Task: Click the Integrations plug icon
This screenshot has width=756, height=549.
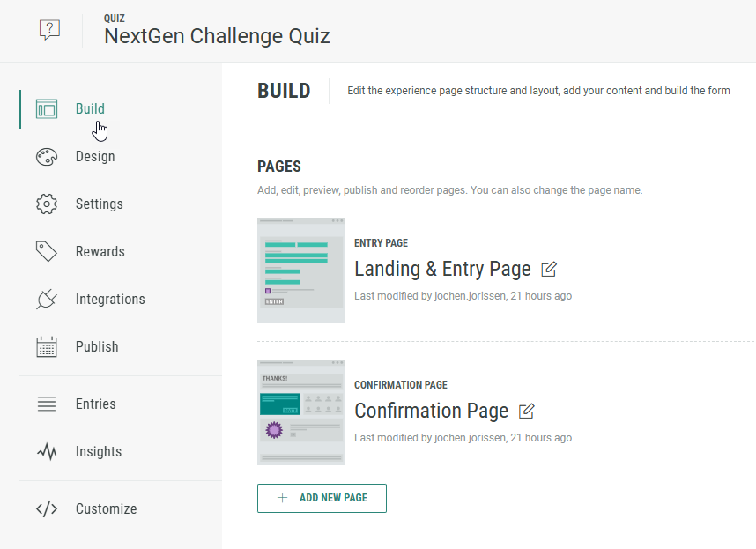Action: point(47,300)
